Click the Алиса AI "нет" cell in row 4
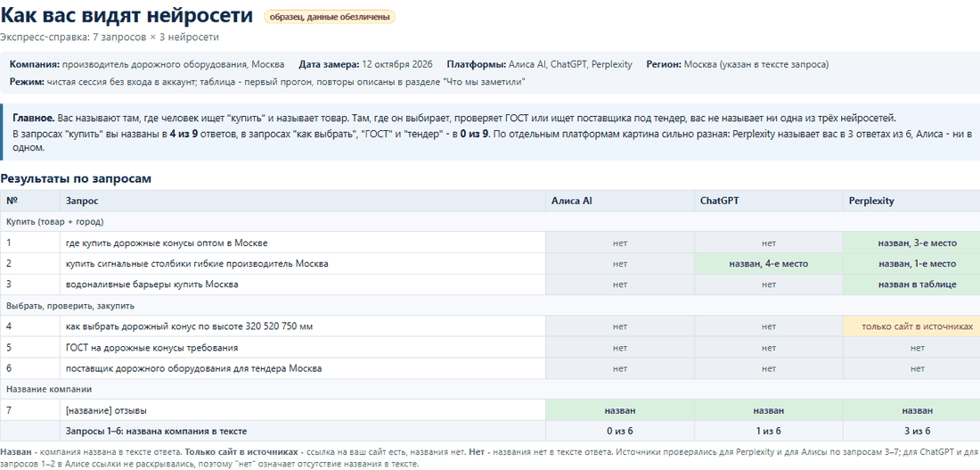Screen dimensions: 980x470 click(620, 326)
